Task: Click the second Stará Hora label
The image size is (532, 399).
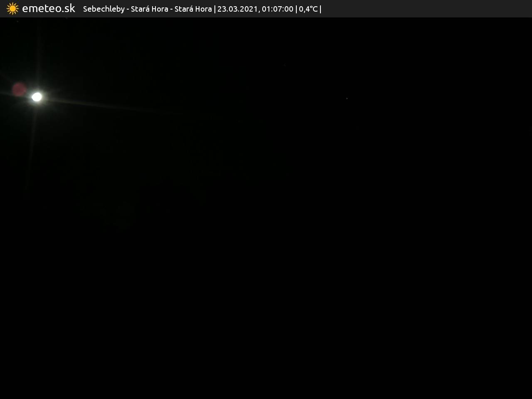Action: click(x=193, y=9)
